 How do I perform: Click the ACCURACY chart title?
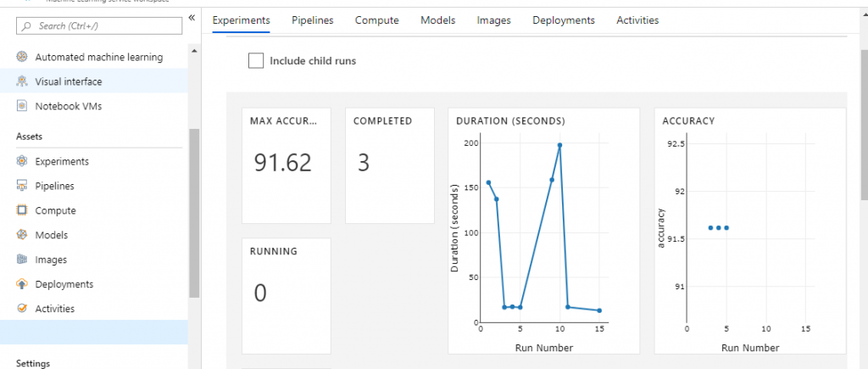(688, 120)
